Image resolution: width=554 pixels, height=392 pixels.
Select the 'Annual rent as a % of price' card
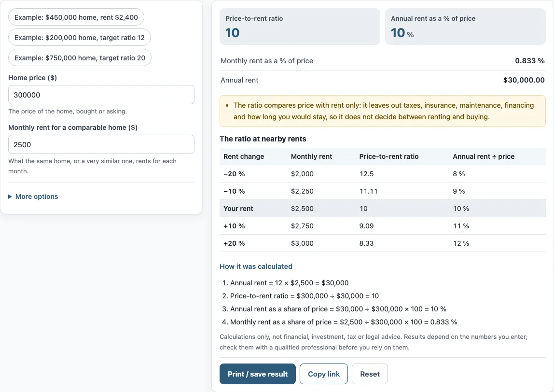click(x=465, y=27)
